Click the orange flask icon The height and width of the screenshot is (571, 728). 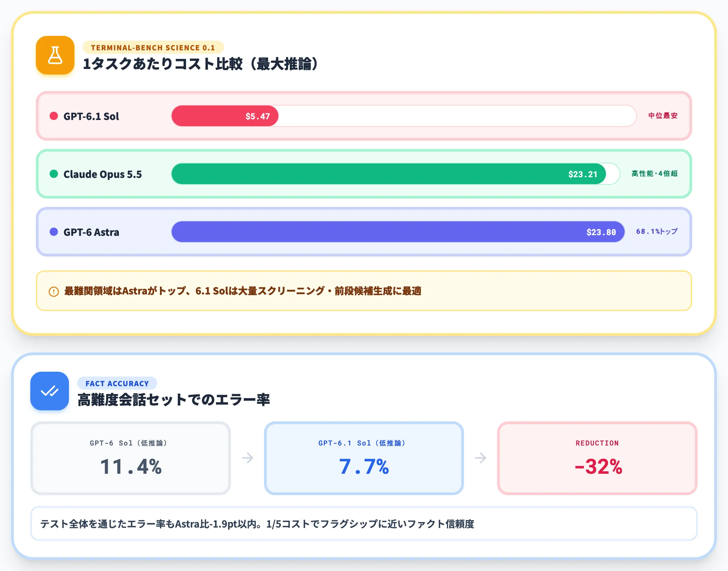coord(55,55)
